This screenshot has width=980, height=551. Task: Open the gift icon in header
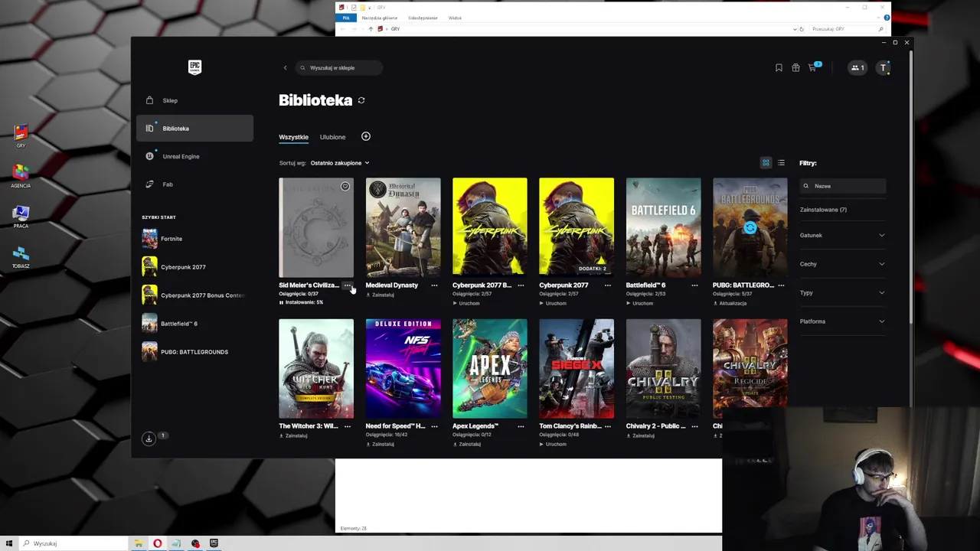coord(795,68)
